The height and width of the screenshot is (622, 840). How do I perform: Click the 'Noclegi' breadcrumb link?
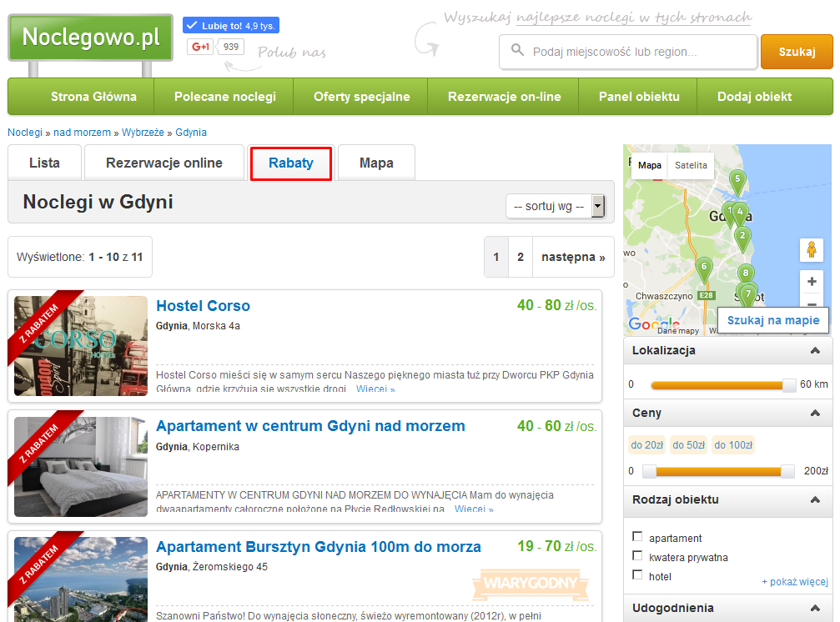(25, 133)
